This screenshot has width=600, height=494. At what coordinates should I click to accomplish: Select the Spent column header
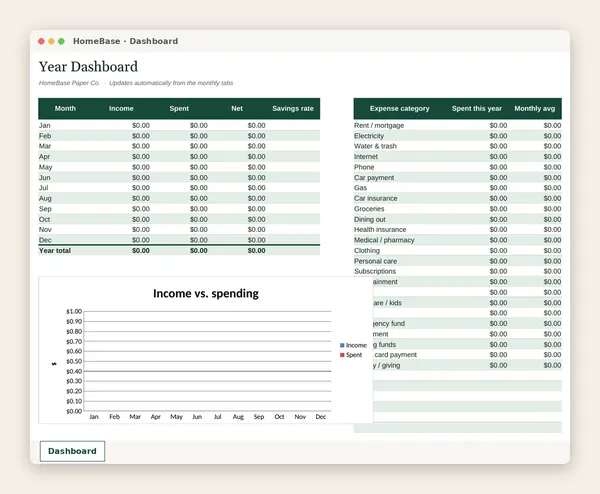pos(179,108)
